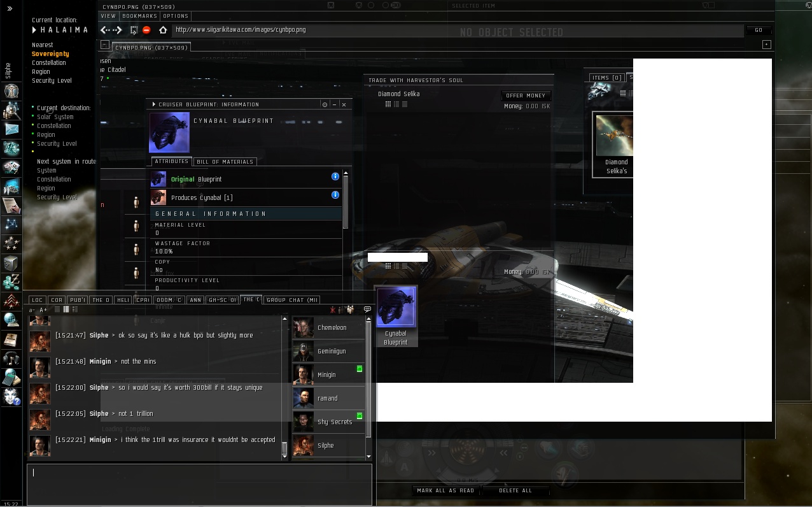Click the red figure icon above member list
The image size is (812, 507).
tap(333, 310)
